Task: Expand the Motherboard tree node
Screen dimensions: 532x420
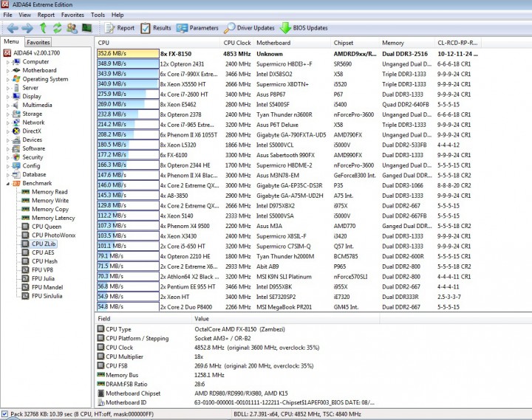Action: (8, 71)
